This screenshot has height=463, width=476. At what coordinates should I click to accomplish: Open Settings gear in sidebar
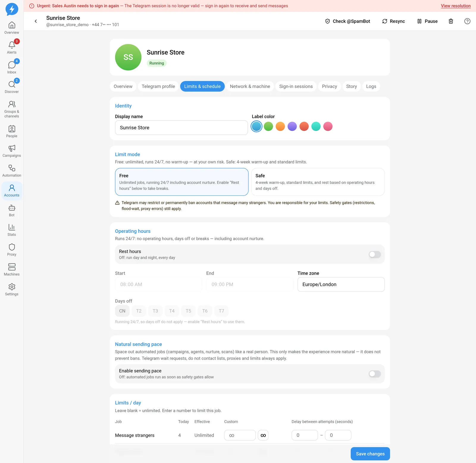[12, 290]
